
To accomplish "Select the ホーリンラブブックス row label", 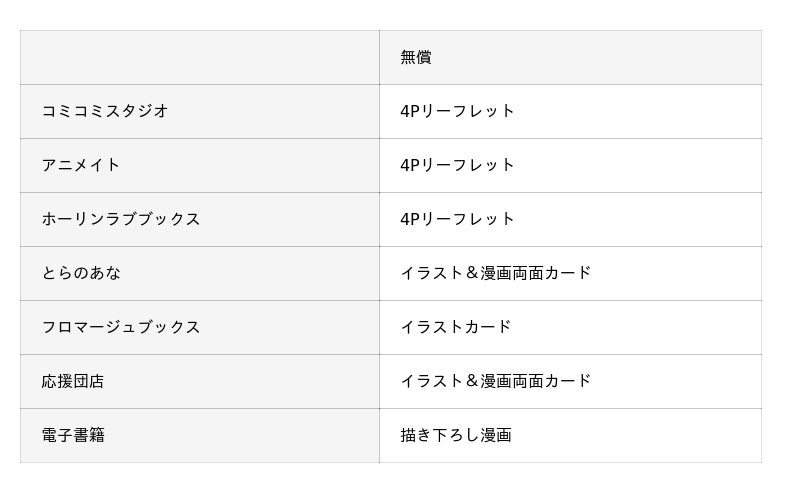I will [x=121, y=219].
